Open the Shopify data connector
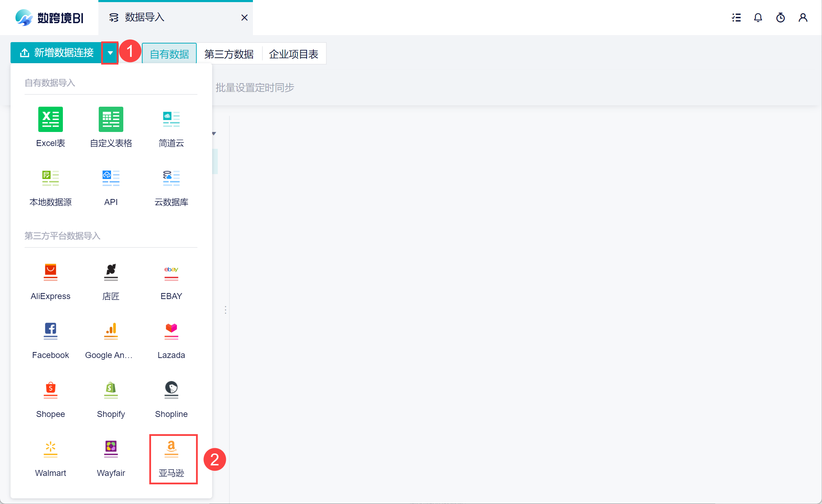This screenshot has width=822, height=504. pos(111,391)
